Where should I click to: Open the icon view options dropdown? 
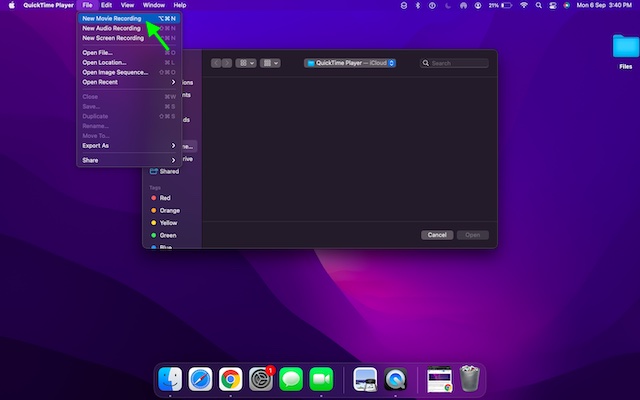click(x=246, y=63)
